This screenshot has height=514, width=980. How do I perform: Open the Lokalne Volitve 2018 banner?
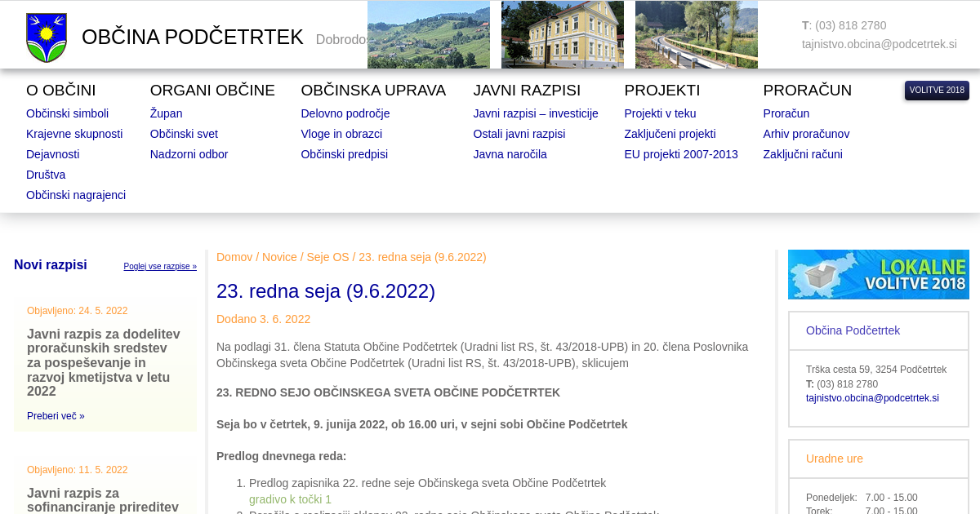point(878,274)
